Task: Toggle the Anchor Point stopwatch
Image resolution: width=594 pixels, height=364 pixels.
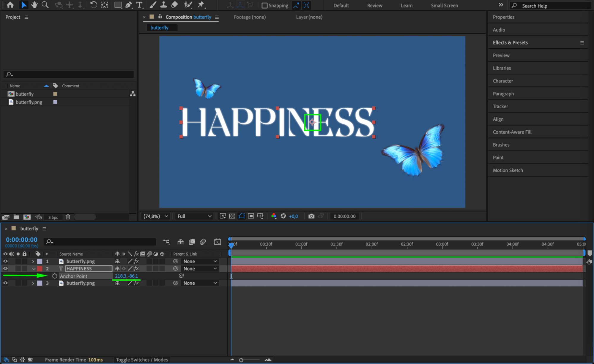Action: (x=55, y=276)
